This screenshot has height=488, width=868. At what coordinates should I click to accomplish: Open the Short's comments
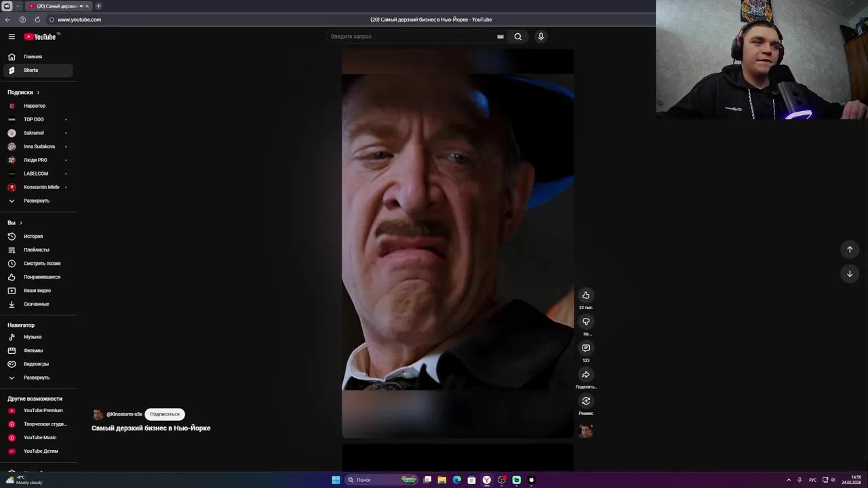pyautogui.click(x=586, y=348)
